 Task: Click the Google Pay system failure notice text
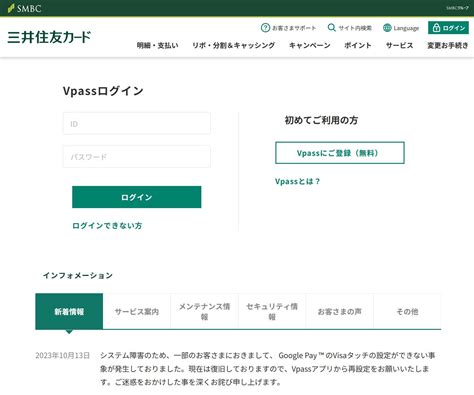pos(268,369)
